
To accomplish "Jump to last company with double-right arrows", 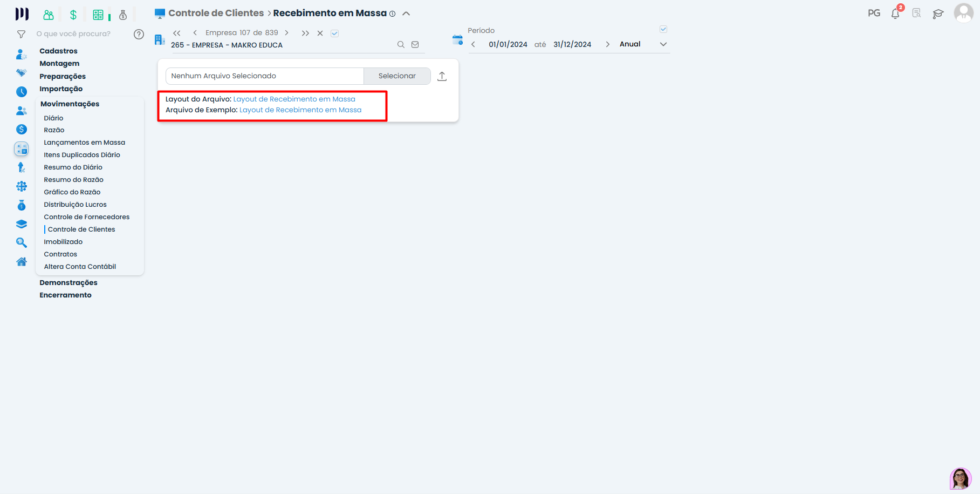I will point(305,33).
